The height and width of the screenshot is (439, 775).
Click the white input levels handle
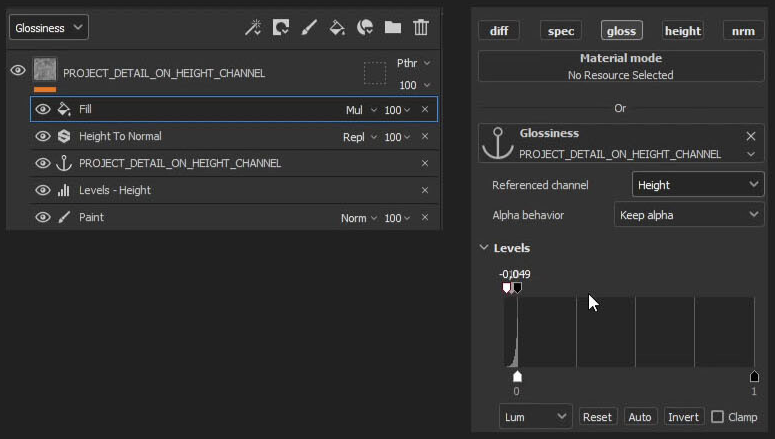506,287
